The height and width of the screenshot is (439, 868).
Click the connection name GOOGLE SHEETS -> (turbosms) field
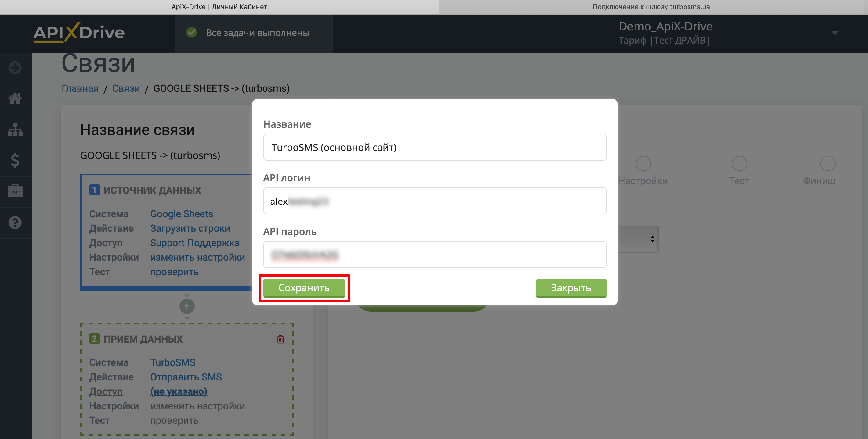[166, 155]
